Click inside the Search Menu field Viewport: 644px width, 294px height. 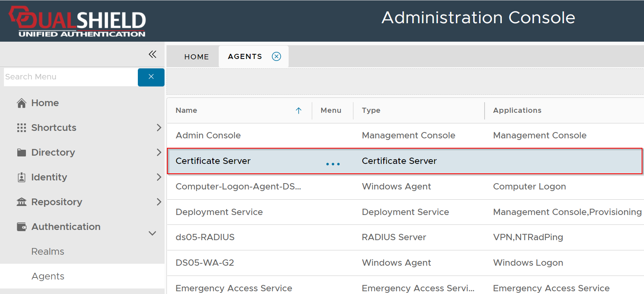point(71,77)
